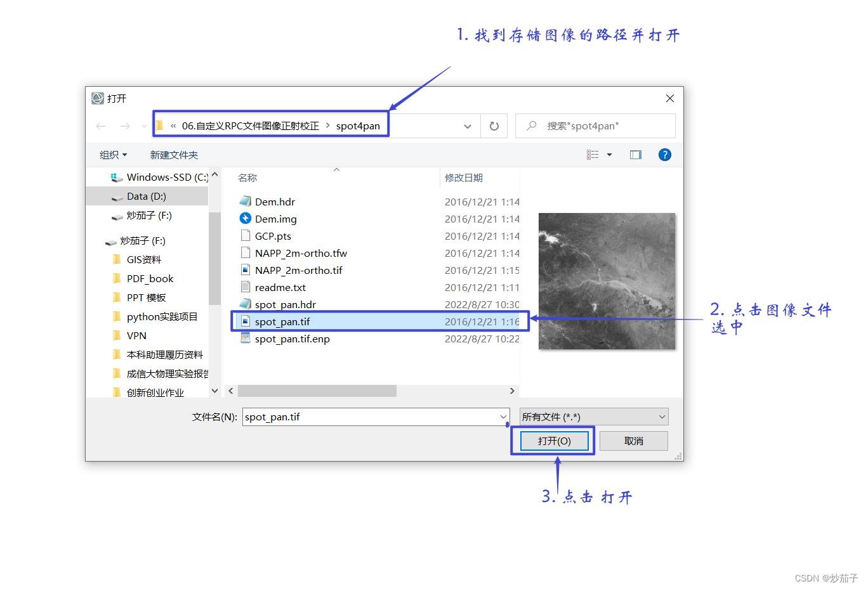Select Data (D:) drive
Viewport: 868px width, 589px height.
(147, 196)
